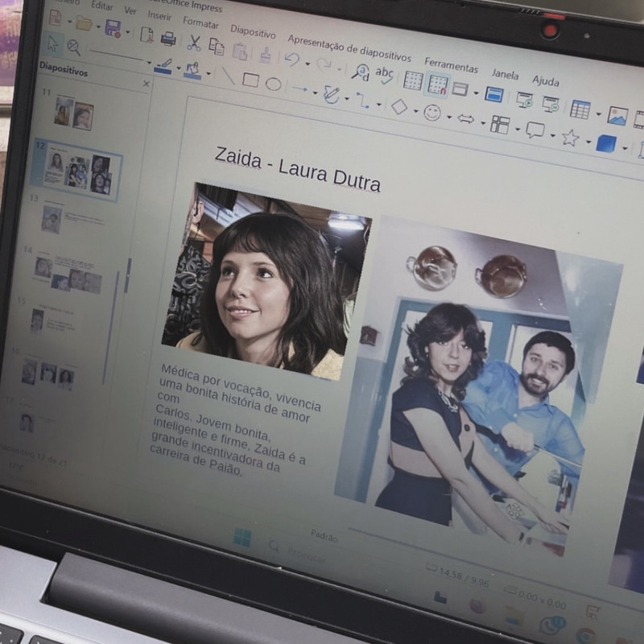Click the New document icon
The width and height of the screenshot is (644, 644).
(55, 17)
